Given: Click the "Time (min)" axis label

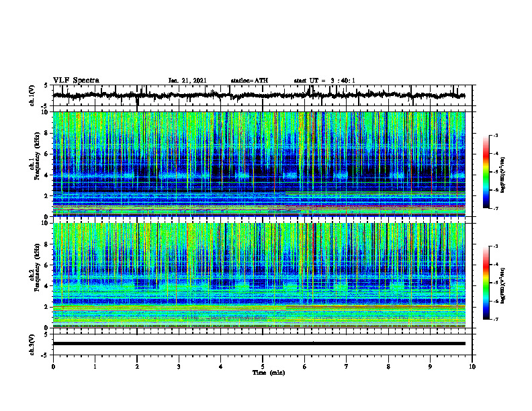Looking at the screenshot, I should 269,373.
